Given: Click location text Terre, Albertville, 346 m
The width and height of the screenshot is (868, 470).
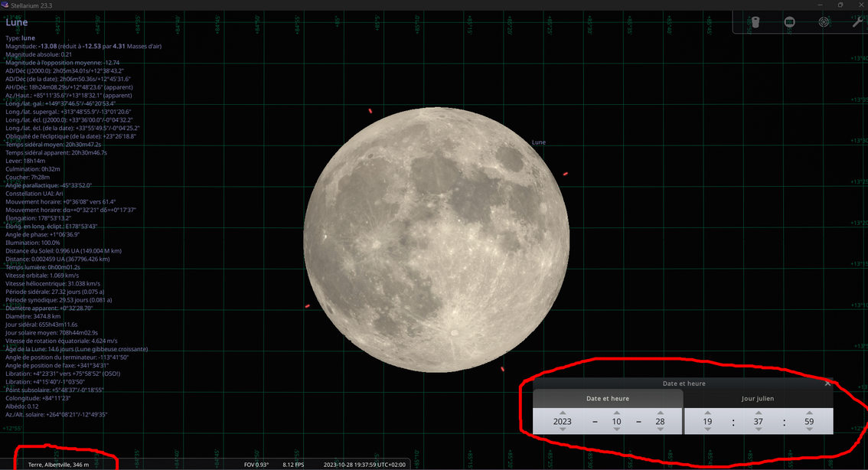Looking at the screenshot, I should coord(58,465).
